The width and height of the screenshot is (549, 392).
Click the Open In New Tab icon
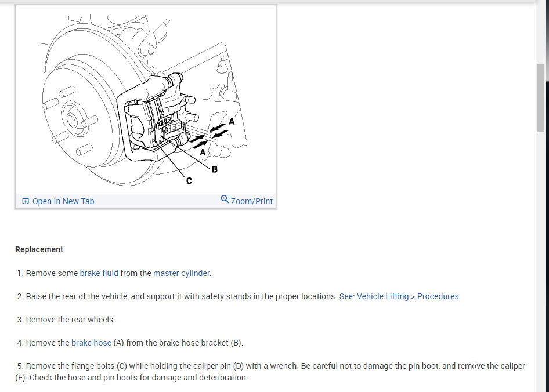click(x=26, y=201)
